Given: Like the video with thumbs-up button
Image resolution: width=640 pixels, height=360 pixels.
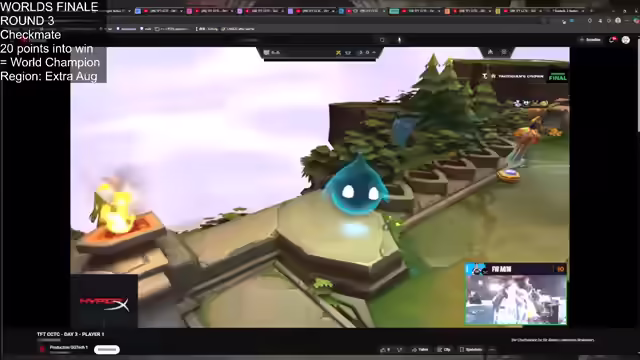Looking at the screenshot, I should tap(385, 350).
